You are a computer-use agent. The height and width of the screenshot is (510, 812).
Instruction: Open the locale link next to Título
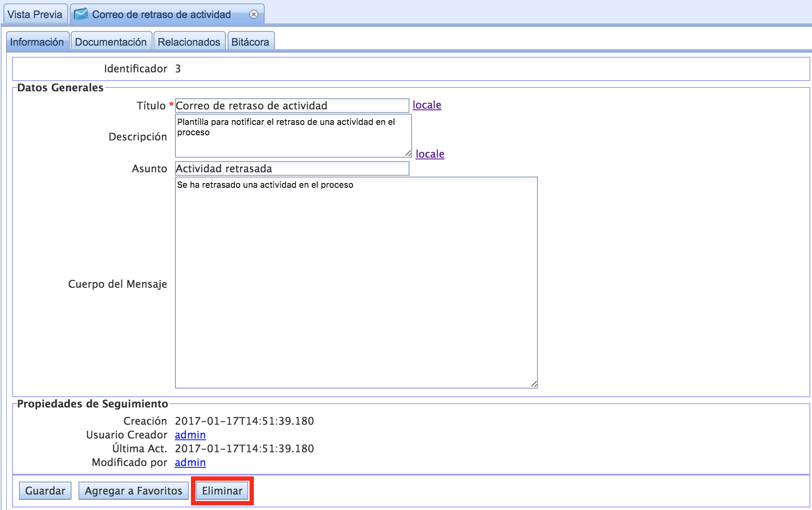pyautogui.click(x=427, y=105)
